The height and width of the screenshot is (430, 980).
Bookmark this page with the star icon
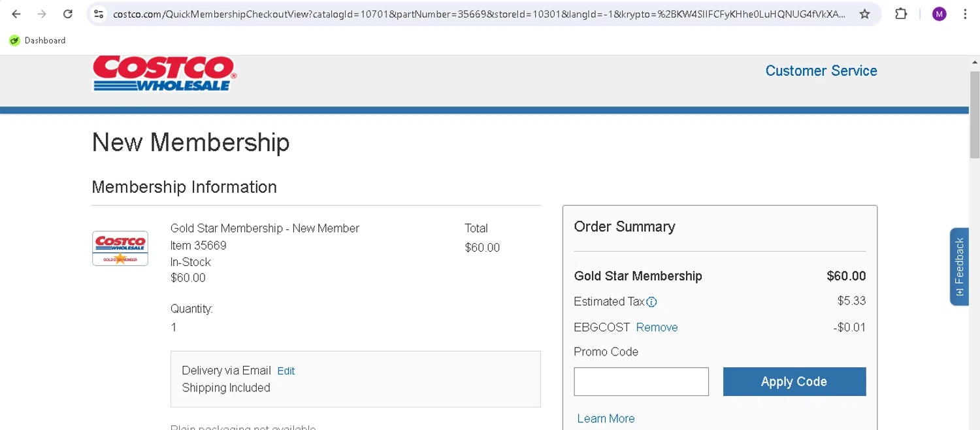pos(865,14)
